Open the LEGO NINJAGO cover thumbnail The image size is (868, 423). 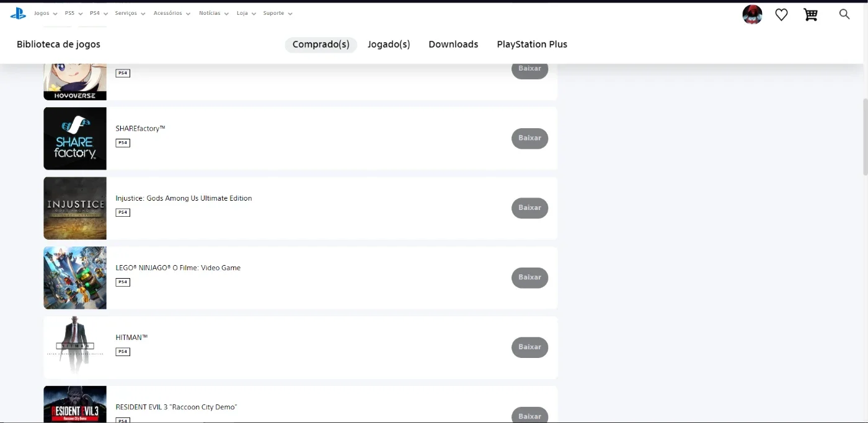[x=75, y=278]
